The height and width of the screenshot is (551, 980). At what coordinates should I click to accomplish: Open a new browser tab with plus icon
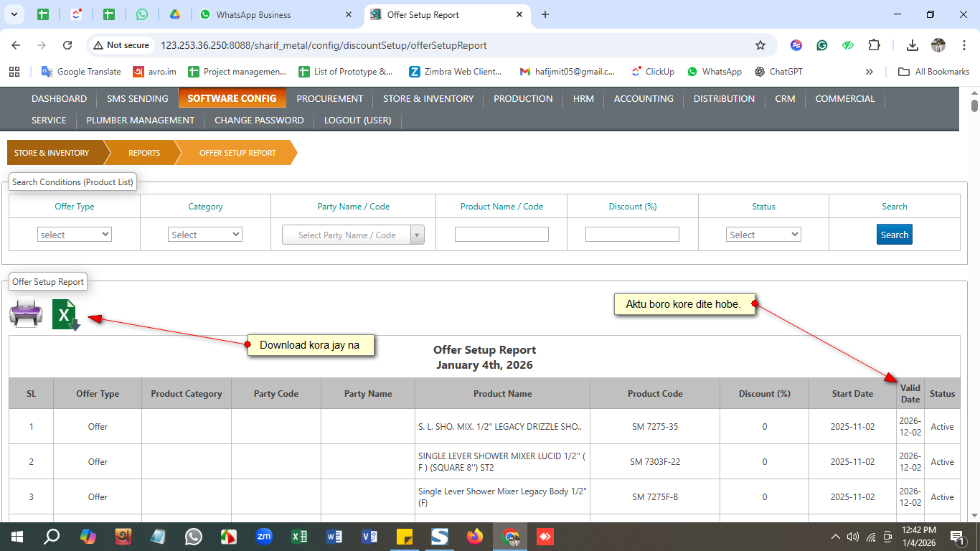coord(545,14)
